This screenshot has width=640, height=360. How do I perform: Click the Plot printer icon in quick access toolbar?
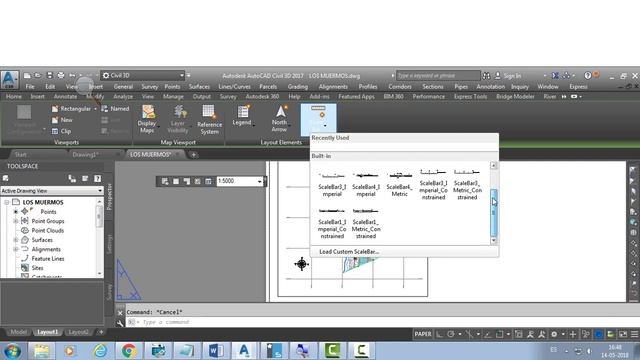61,76
